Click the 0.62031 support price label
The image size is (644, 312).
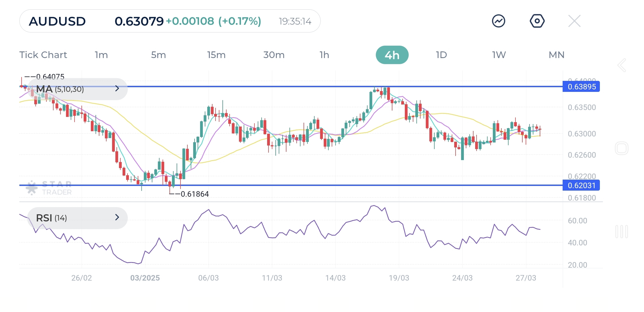point(581,185)
